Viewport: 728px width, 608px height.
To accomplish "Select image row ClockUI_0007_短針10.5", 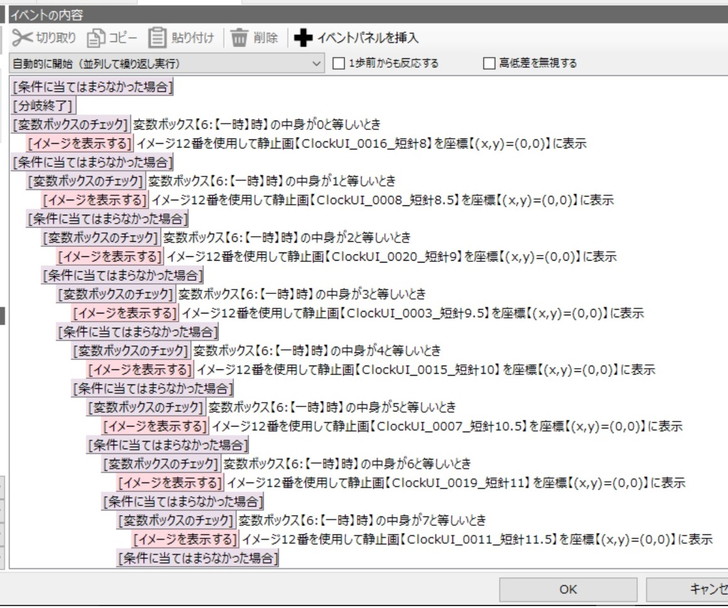I will (x=392, y=427).
